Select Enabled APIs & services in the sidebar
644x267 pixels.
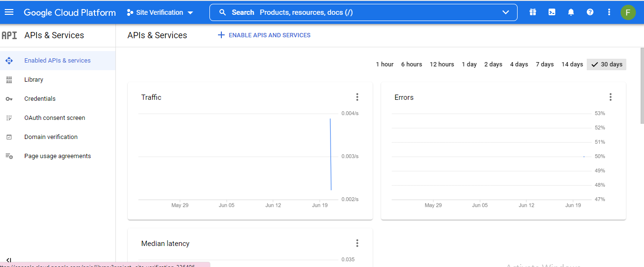tap(57, 61)
